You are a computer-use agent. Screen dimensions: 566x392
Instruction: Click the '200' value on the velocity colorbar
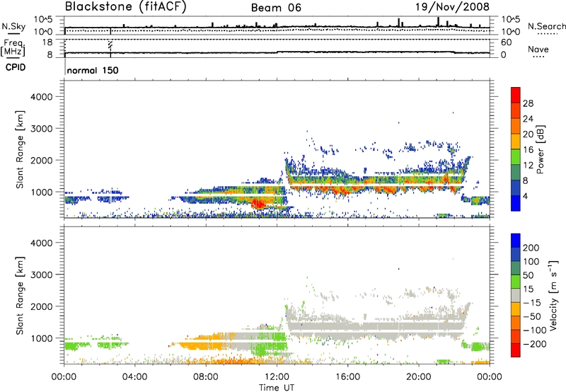click(x=531, y=248)
